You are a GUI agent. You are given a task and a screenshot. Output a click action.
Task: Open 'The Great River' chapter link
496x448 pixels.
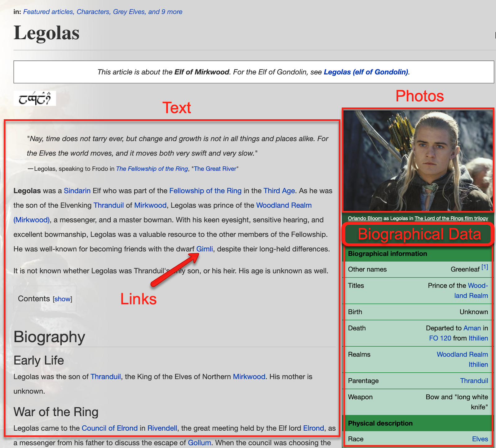pyautogui.click(x=215, y=169)
